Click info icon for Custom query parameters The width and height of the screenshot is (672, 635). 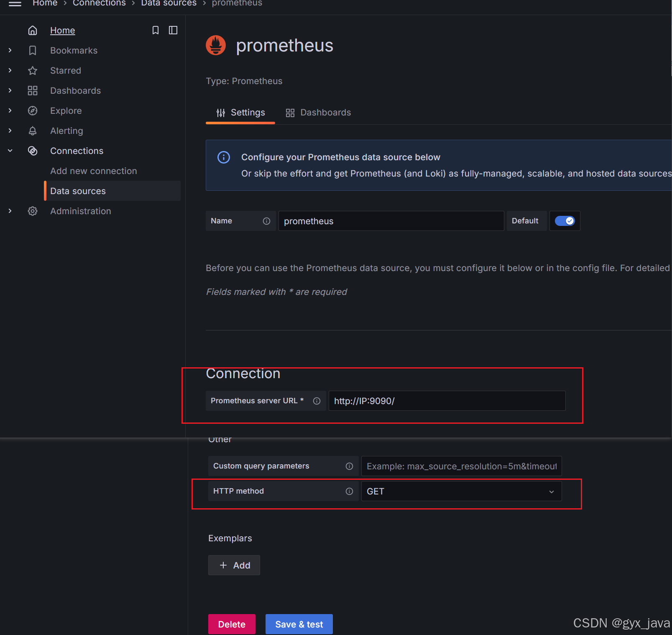point(350,466)
